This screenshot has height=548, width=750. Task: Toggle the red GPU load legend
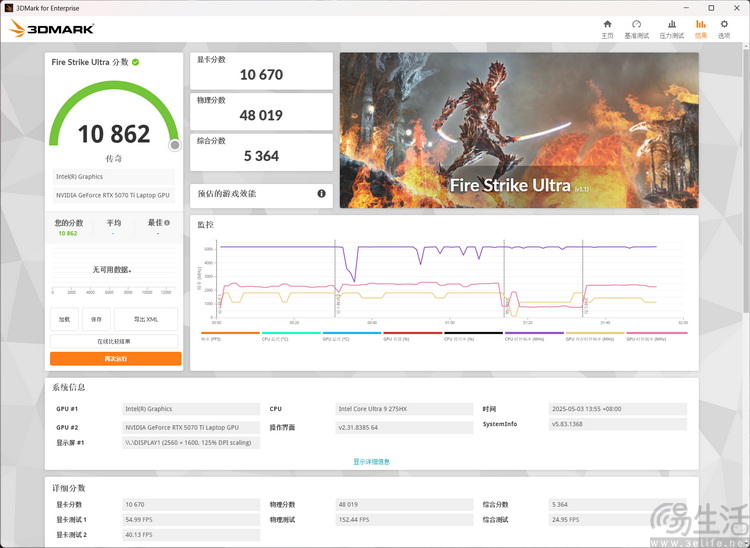click(x=413, y=333)
